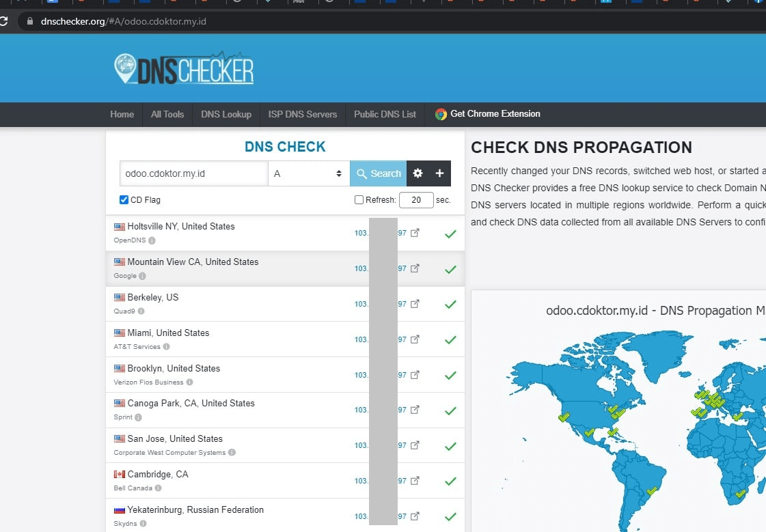Screen dimensions: 766x532
Task: Select the Public DNS List menu item
Action: [x=385, y=114]
